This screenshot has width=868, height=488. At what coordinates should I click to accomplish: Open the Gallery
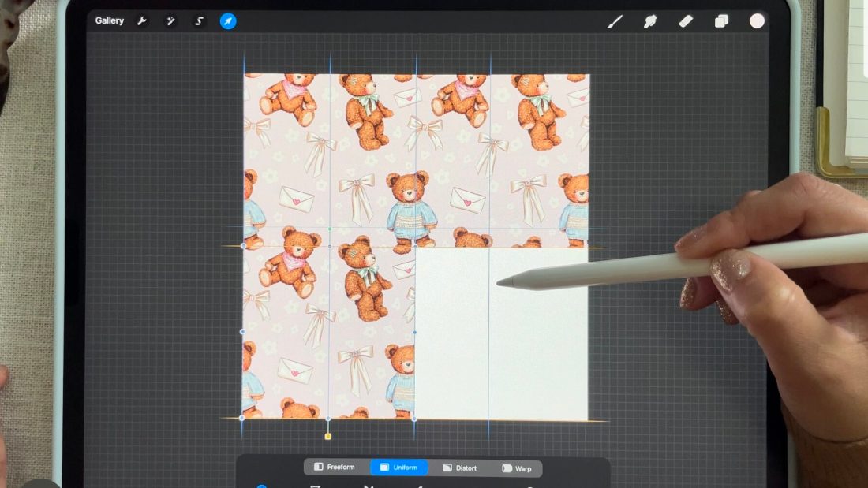tap(109, 20)
